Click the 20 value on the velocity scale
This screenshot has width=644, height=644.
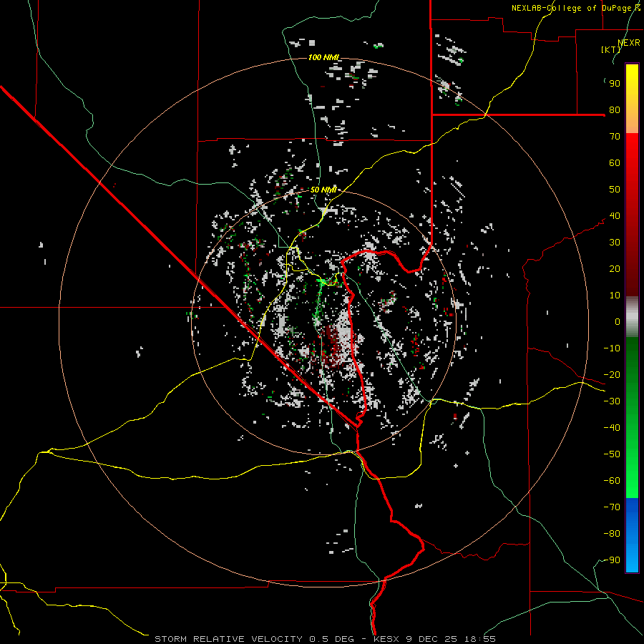(x=615, y=269)
